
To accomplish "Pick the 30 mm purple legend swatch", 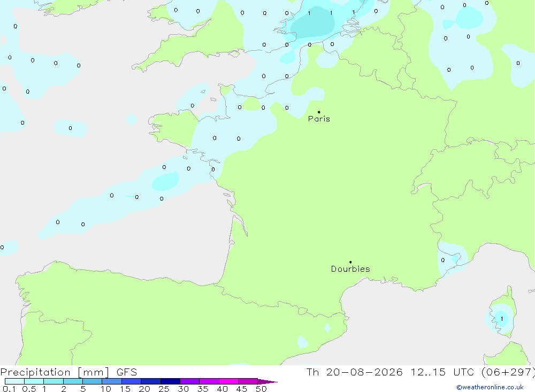I will pos(190,381).
